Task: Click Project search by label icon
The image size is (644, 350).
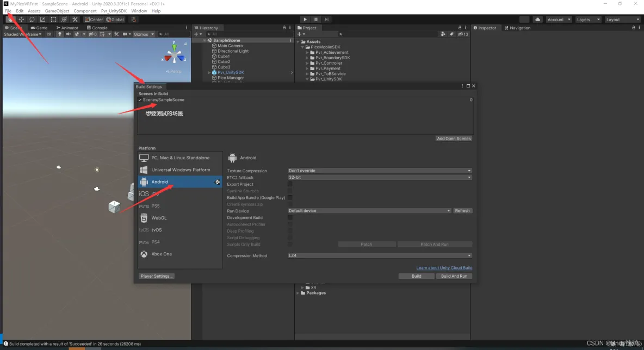Action: (x=451, y=34)
